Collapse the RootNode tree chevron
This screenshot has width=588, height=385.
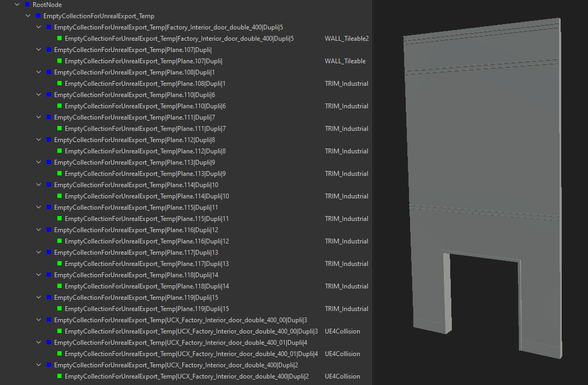(x=17, y=4)
